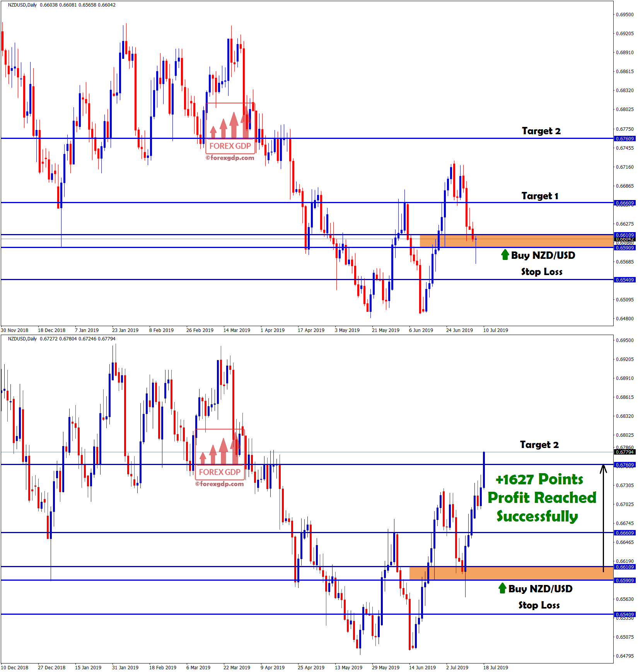Click the green buy arrow in the bottom chart
The image size is (638, 672).
502,588
